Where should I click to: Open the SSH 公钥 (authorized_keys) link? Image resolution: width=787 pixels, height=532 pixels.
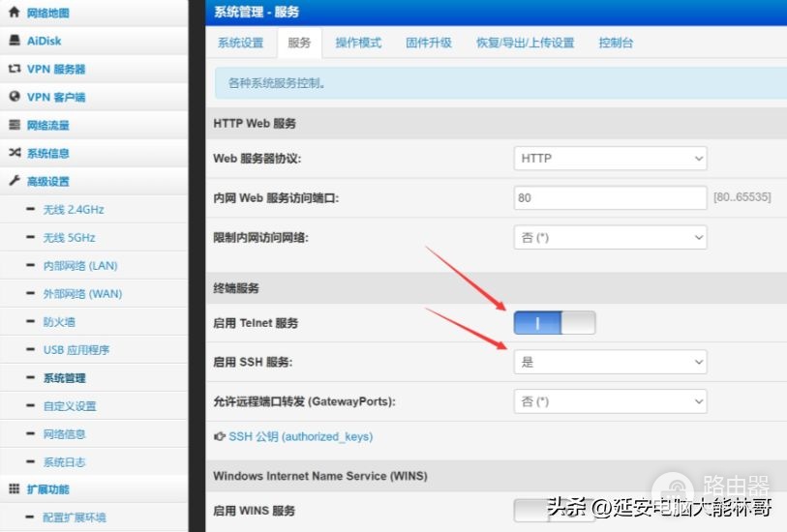(x=301, y=437)
